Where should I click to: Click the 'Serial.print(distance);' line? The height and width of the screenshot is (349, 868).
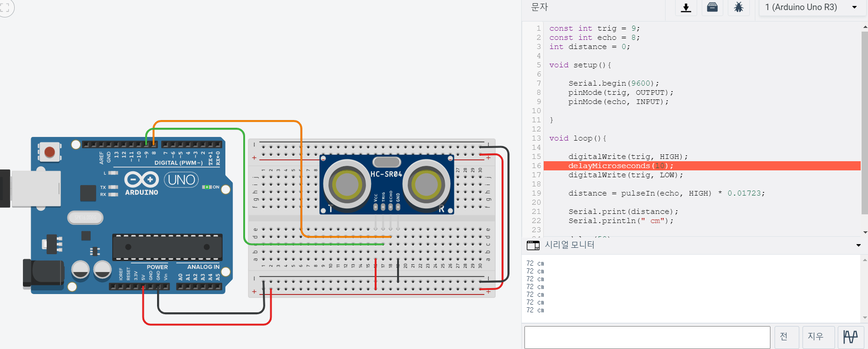[623, 212]
